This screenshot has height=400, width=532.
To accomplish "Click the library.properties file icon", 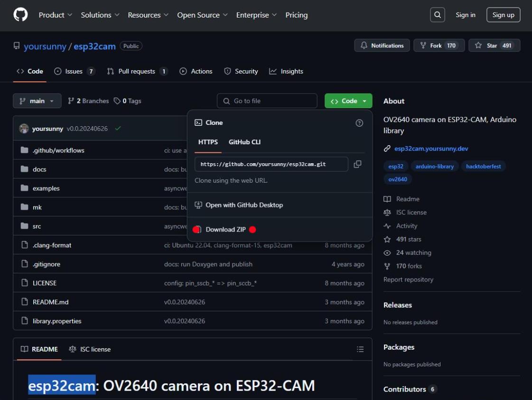I will coord(24,321).
